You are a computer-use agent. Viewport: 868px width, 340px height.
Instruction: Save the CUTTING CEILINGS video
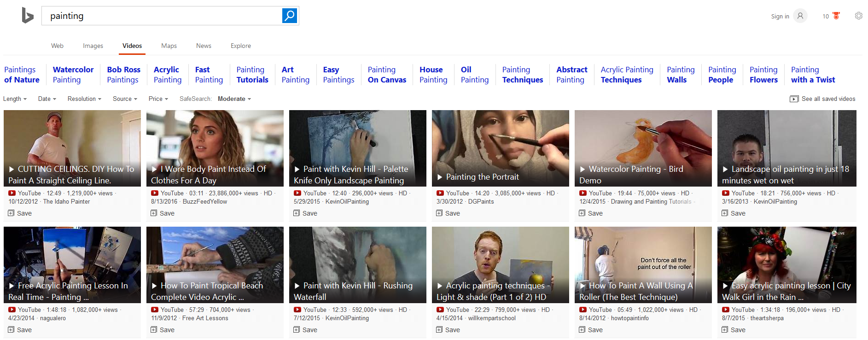tap(12, 213)
